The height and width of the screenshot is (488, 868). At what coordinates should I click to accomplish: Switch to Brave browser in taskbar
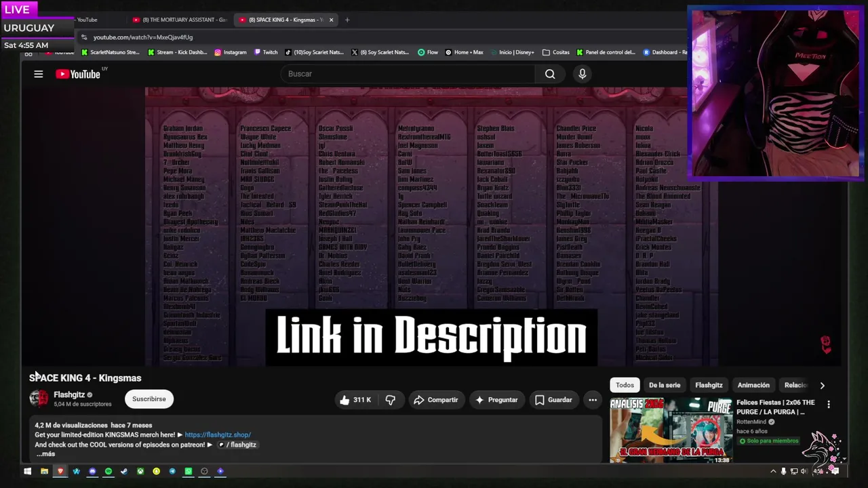coord(60,471)
